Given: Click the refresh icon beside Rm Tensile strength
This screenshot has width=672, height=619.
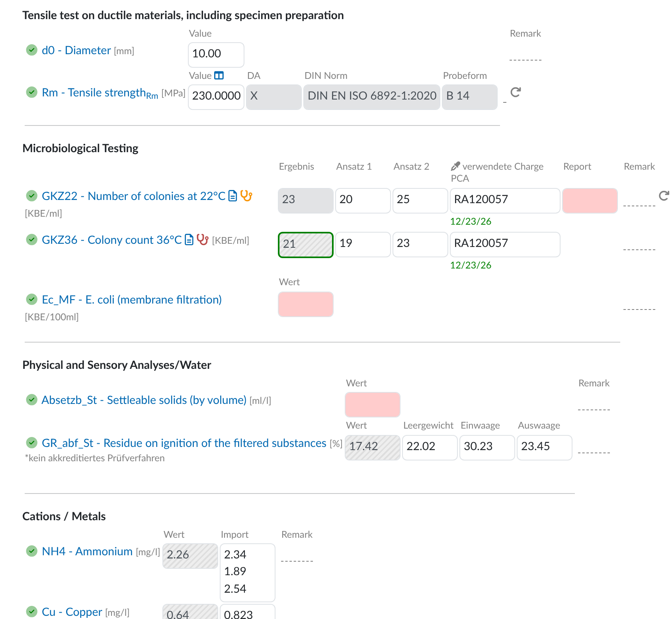Looking at the screenshot, I should tap(516, 92).
